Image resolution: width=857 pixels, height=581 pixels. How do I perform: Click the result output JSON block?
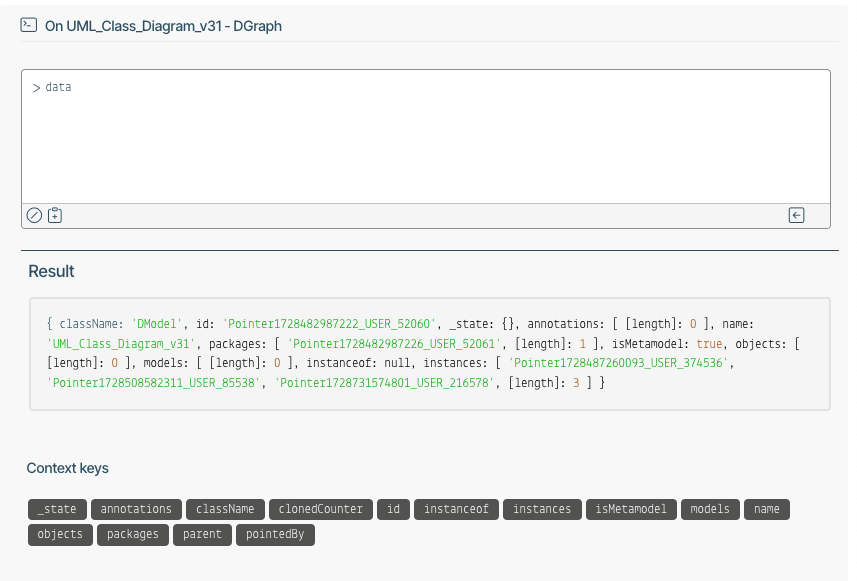tap(430, 354)
